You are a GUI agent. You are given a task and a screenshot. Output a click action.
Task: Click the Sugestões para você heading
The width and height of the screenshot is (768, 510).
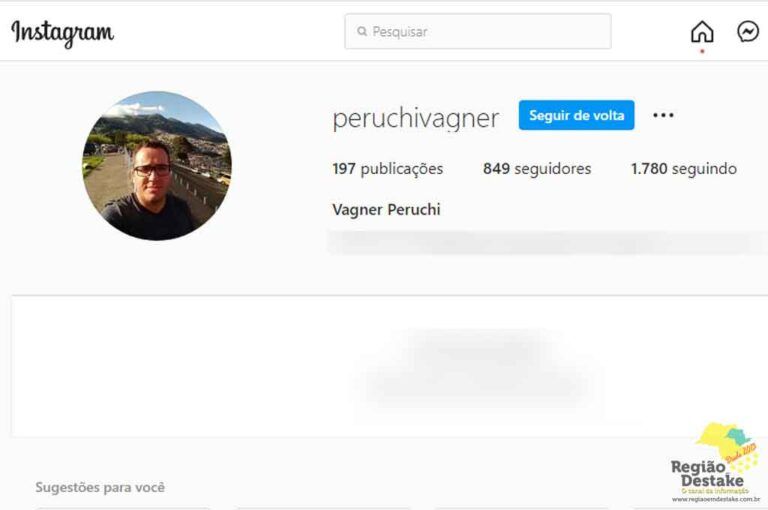click(x=100, y=487)
